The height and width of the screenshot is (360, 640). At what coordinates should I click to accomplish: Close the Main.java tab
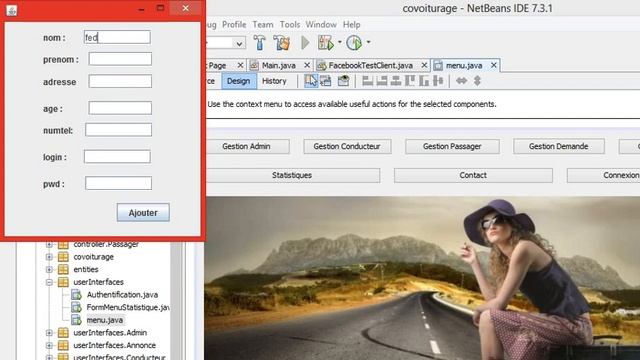click(x=307, y=65)
